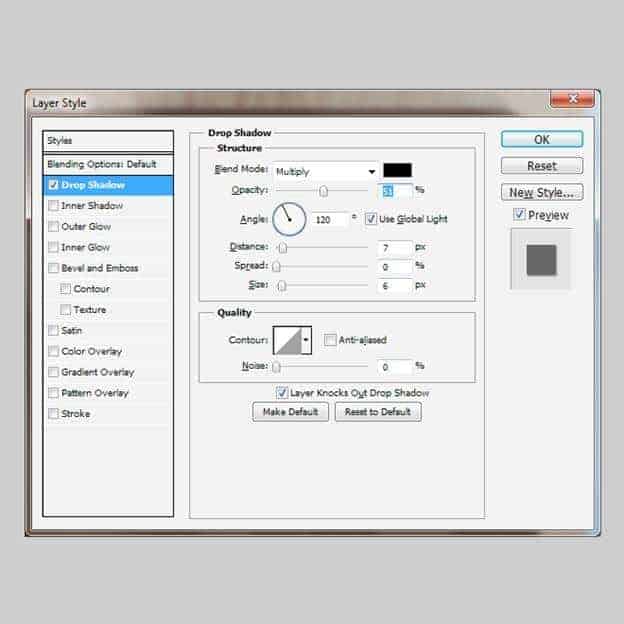Click Make Default button
Image resolution: width=624 pixels, height=624 pixels.
click(x=290, y=412)
